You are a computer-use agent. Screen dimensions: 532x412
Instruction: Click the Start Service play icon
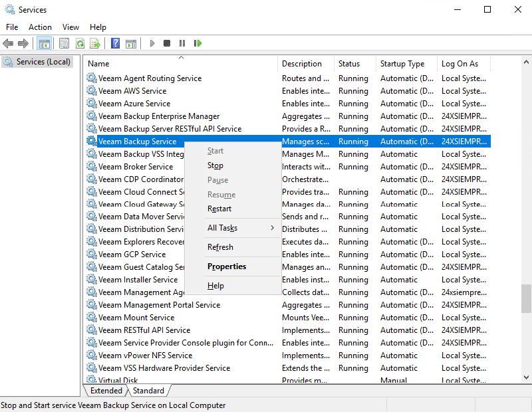point(152,43)
